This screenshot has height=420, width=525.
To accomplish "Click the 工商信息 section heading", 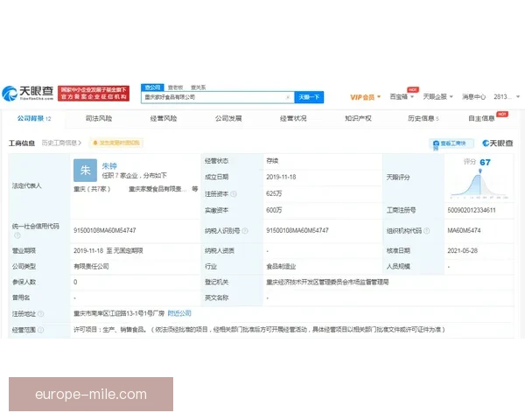I will pos(22,143).
